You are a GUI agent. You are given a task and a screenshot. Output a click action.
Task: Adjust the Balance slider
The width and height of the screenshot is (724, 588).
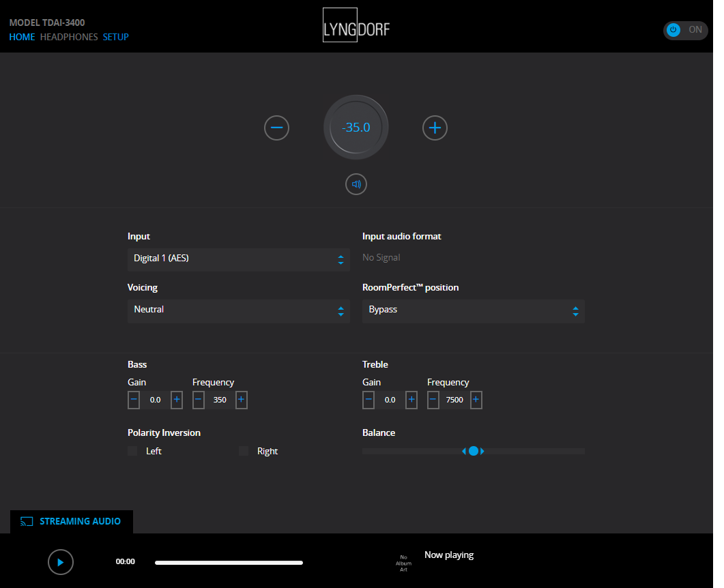tap(474, 451)
